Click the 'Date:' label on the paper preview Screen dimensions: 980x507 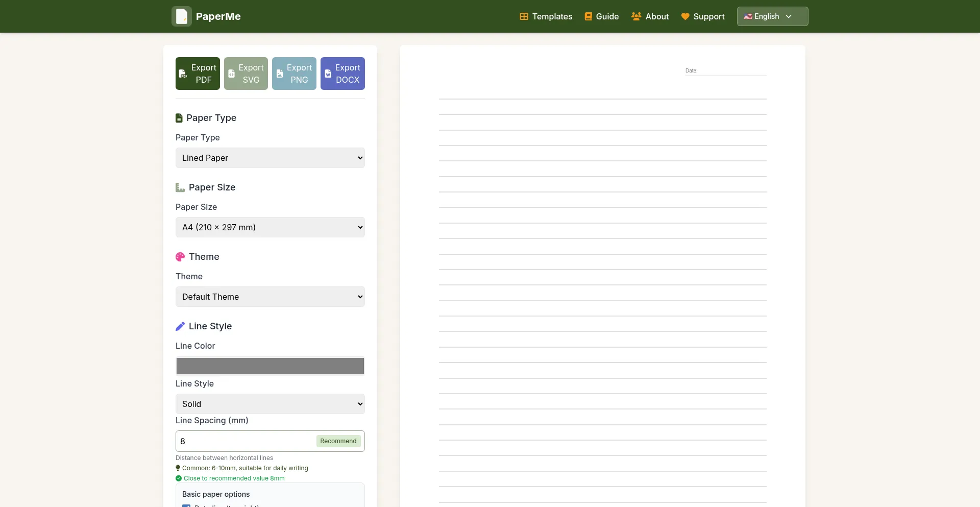tap(691, 70)
